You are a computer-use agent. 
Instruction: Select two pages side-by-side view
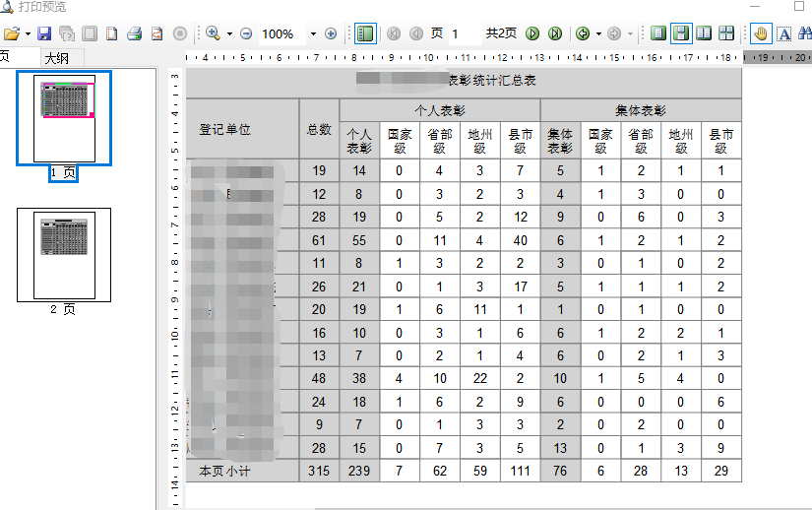pyautogui.click(x=704, y=34)
